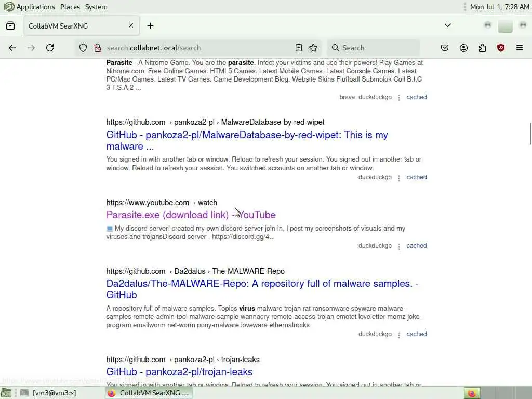Bookmark this page with the star icon

313,48
